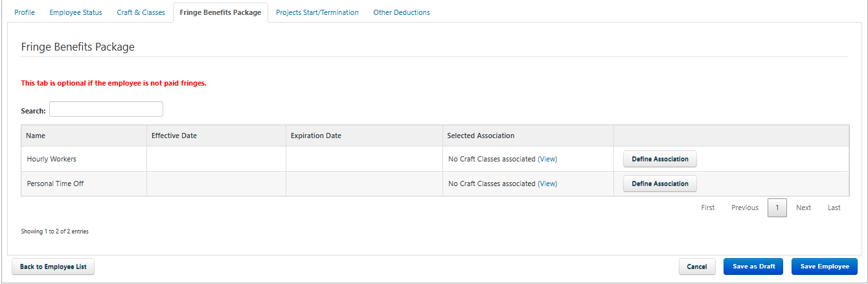868x284 pixels.
Task: Click into the Search input field
Action: tap(106, 110)
